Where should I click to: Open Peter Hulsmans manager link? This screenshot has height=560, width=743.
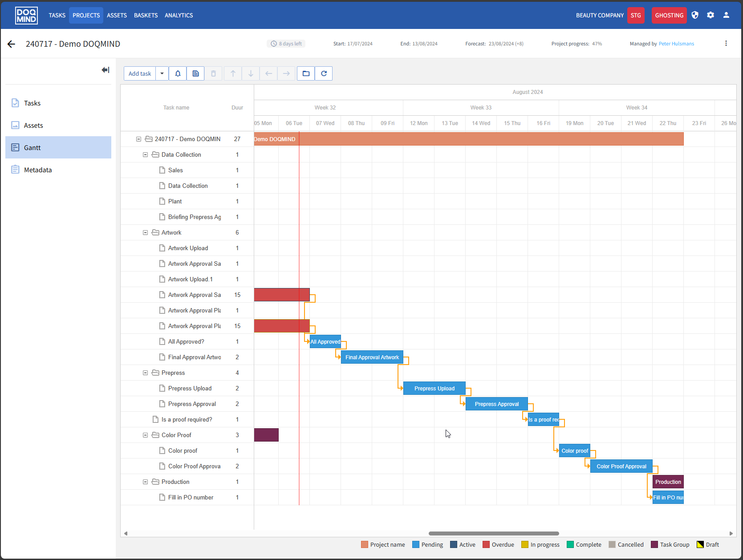[x=676, y=44]
